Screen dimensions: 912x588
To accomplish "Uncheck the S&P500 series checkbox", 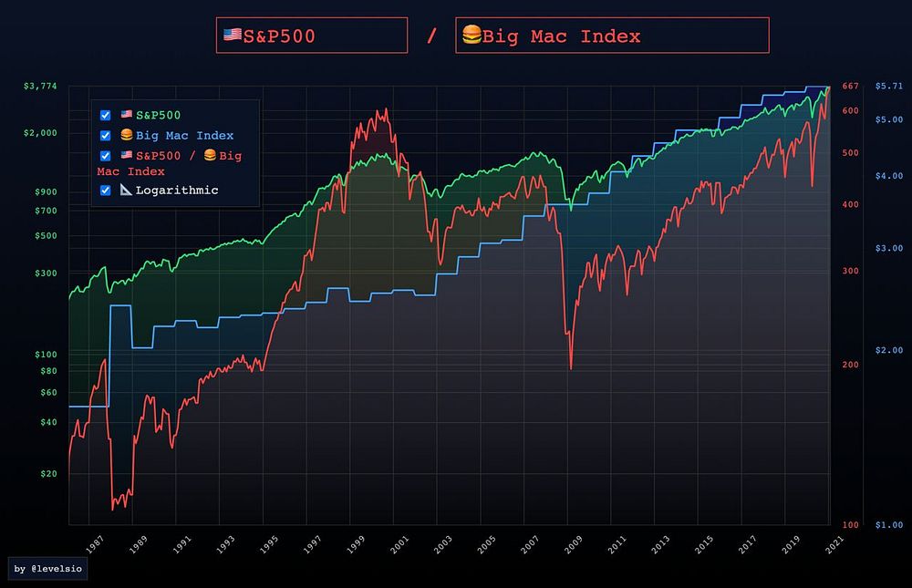I will 105,115.
